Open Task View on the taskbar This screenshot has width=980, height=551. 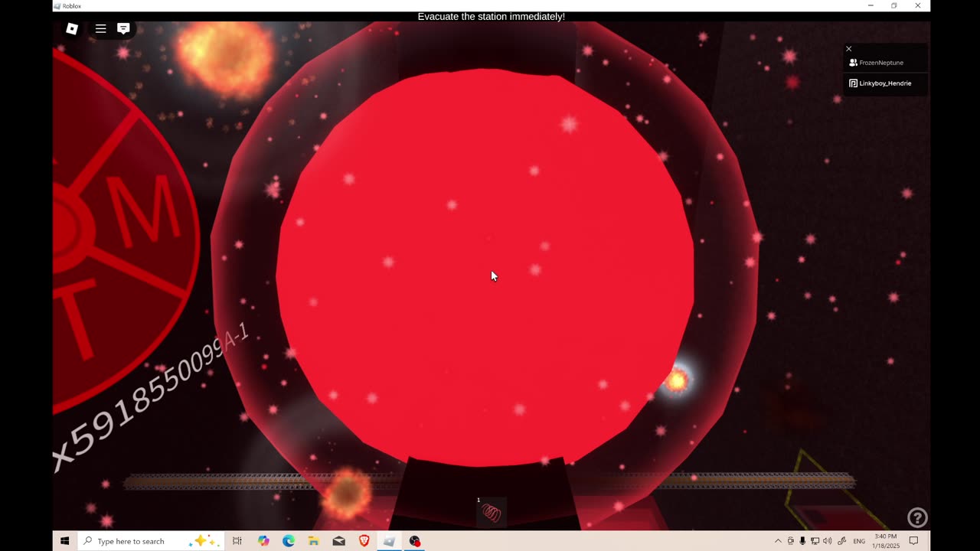point(237,541)
